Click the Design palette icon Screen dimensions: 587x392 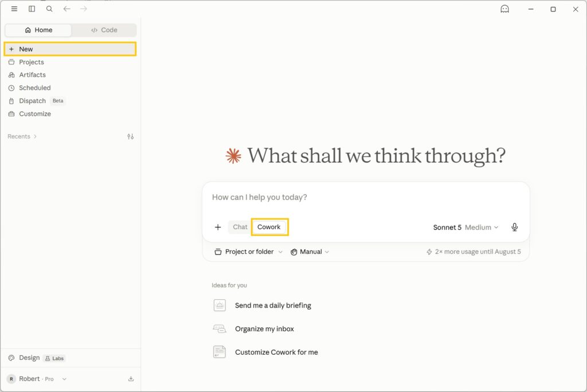coord(11,358)
